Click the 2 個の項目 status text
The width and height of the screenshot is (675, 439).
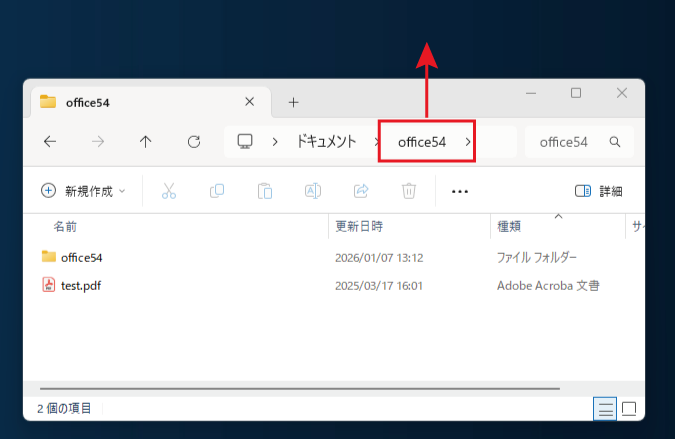pos(64,408)
